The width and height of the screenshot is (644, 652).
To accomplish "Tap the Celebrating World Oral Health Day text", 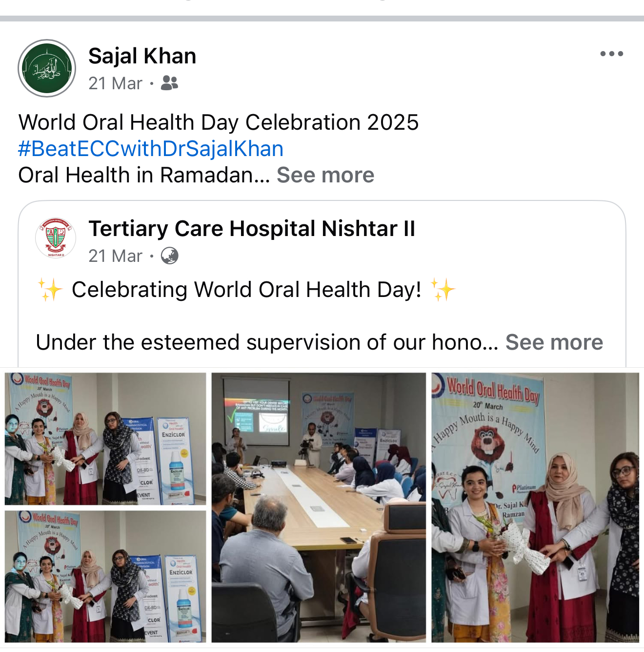I will coord(246,290).
